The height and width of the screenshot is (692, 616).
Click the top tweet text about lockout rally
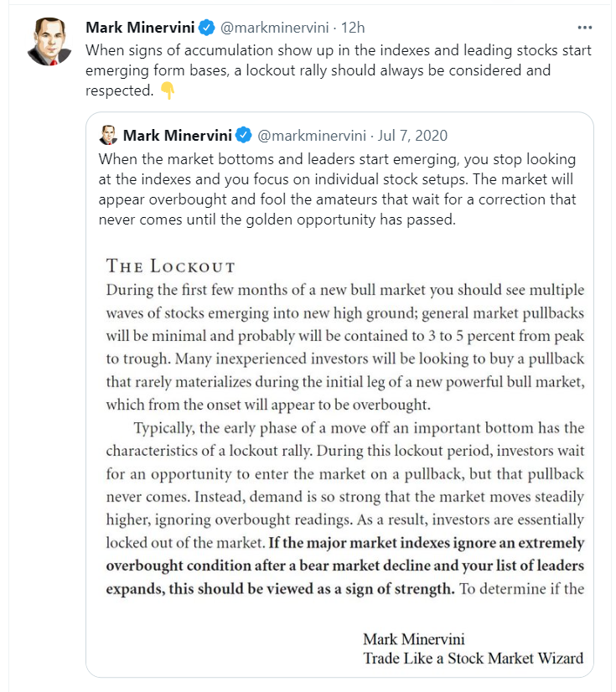point(335,70)
